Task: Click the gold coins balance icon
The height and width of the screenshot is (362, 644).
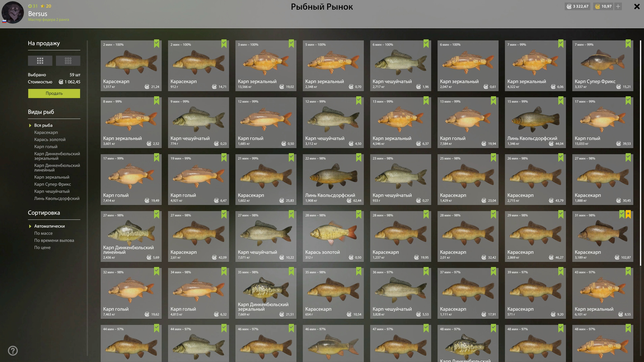Action: coord(597,6)
